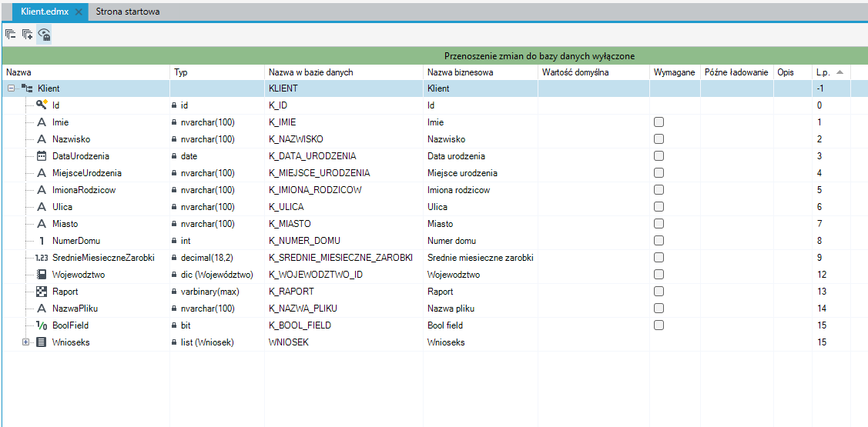Click the entity icon beside Klient node
The width and height of the screenshot is (868, 427).
pyautogui.click(x=27, y=88)
